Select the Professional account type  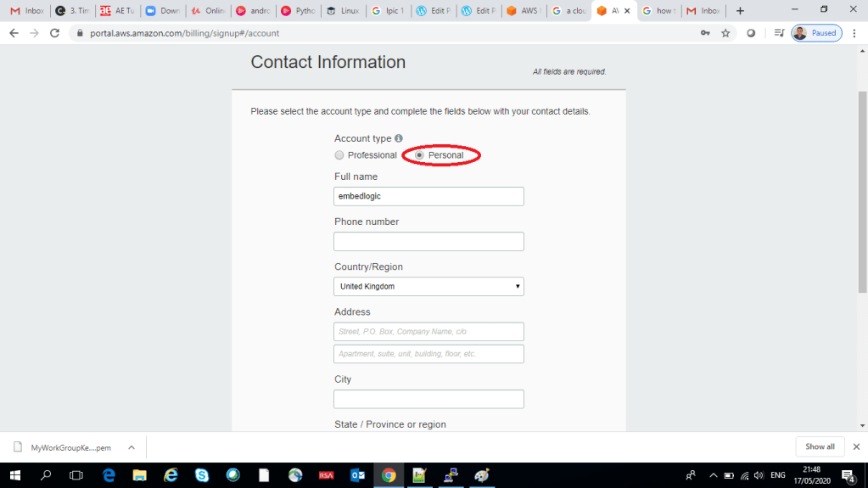click(x=339, y=155)
